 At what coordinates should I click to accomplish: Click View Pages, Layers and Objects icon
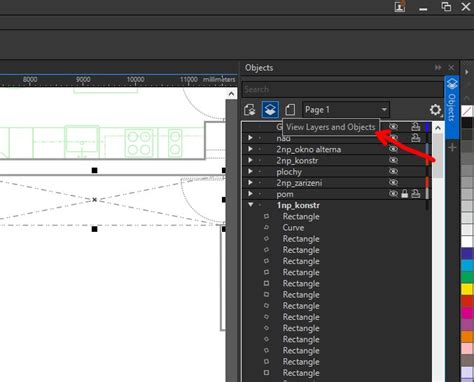[x=249, y=110]
